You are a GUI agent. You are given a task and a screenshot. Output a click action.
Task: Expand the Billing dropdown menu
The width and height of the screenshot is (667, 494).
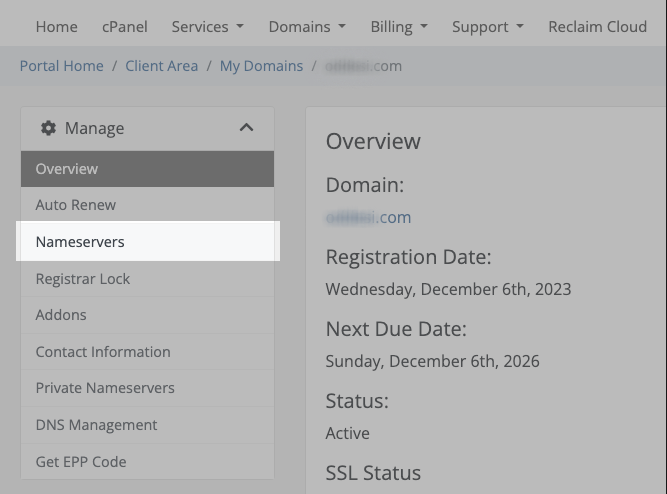coord(399,27)
